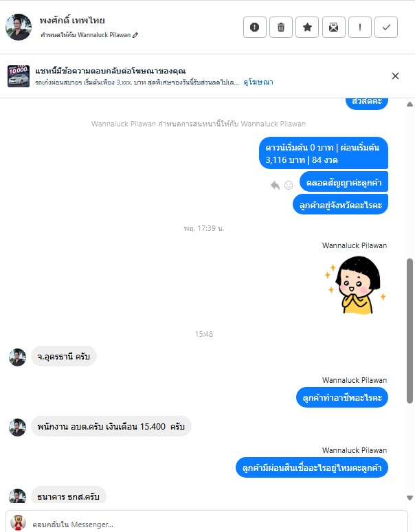React to message with smiley icon
Screen dimensions: 415x532
point(289,185)
